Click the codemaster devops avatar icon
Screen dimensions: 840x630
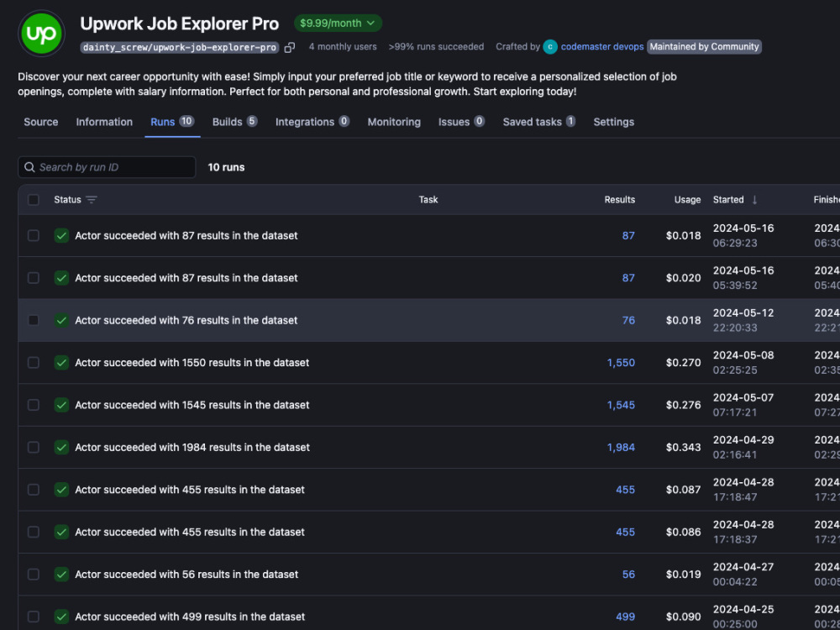point(550,47)
